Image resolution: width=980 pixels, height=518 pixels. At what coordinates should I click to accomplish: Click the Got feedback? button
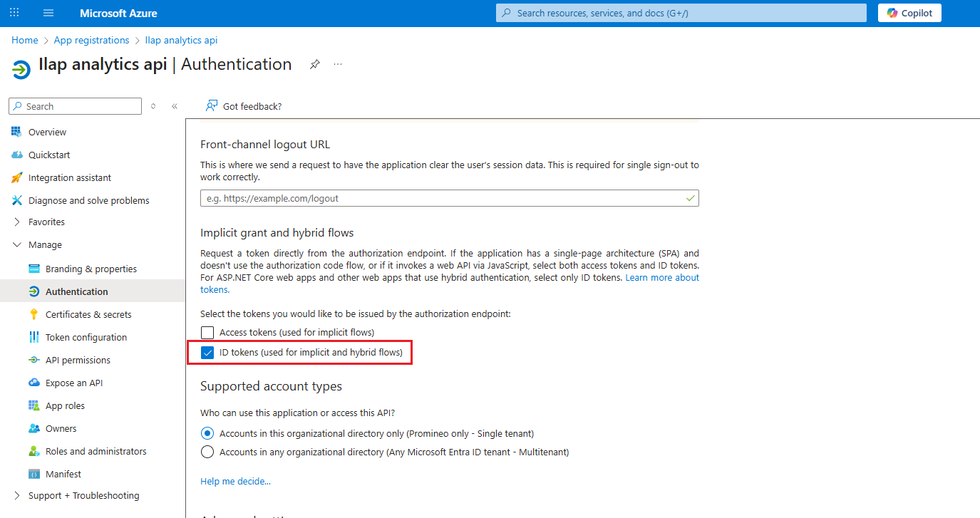pyautogui.click(x=244, y=106)
